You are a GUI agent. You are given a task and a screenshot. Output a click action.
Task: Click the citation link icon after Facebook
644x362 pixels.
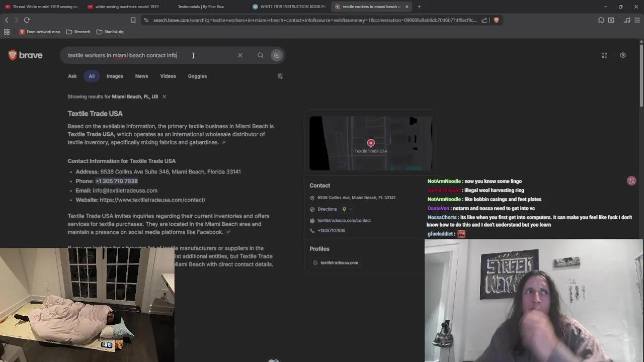click(228, 232)
